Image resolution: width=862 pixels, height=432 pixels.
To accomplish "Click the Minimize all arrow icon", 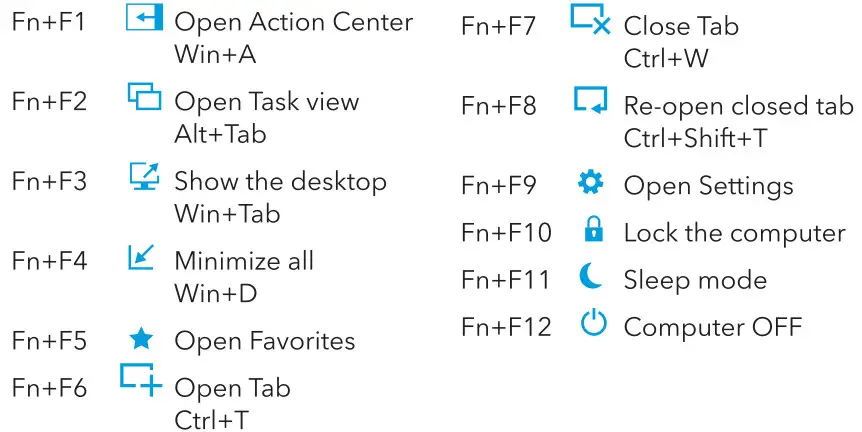I will pos(141,257).
